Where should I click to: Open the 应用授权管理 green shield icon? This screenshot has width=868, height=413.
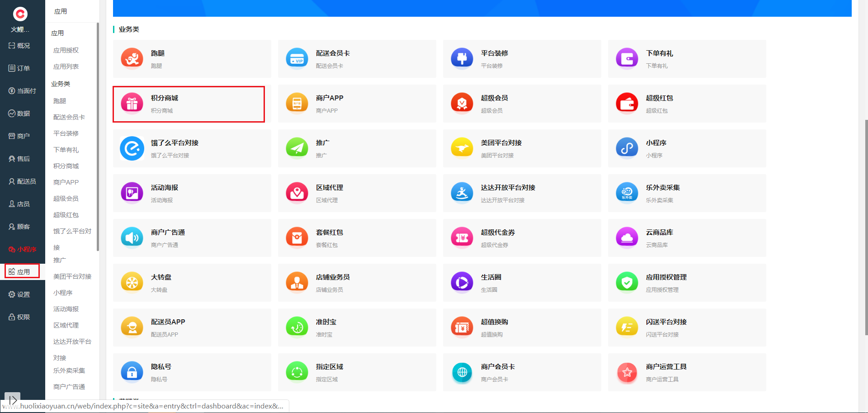click(627, 283)
